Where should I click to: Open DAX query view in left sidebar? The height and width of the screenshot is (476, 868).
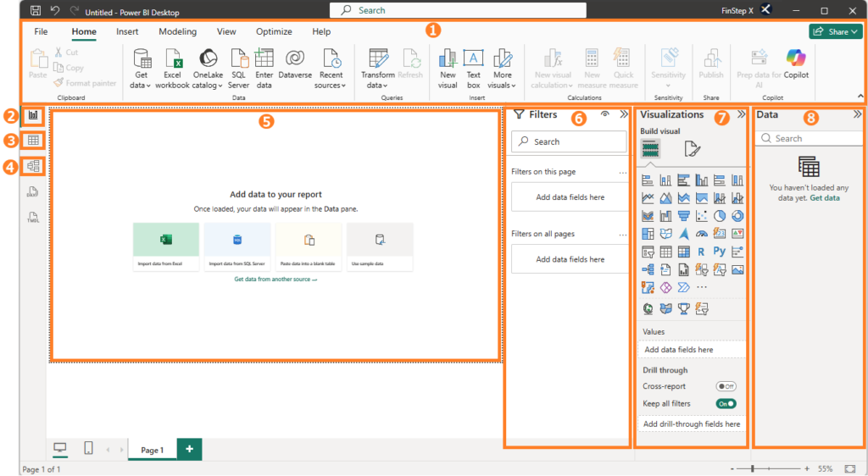(33, 191)
